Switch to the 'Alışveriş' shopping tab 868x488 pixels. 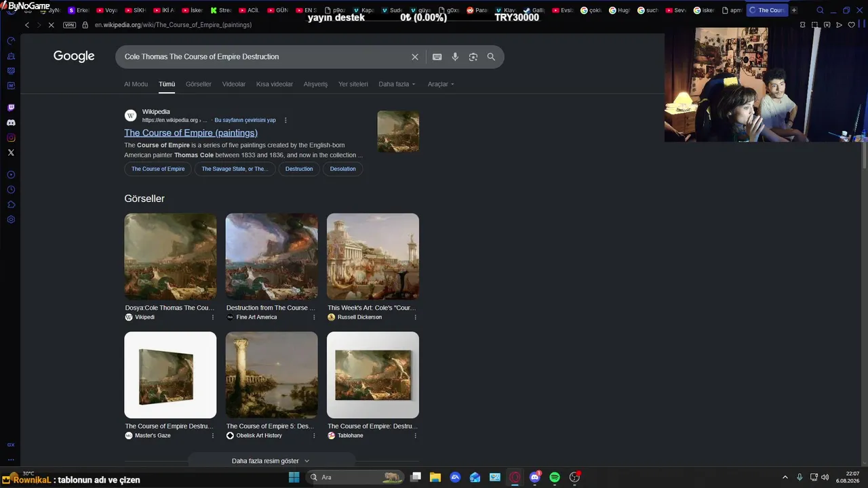coord(315,84)
